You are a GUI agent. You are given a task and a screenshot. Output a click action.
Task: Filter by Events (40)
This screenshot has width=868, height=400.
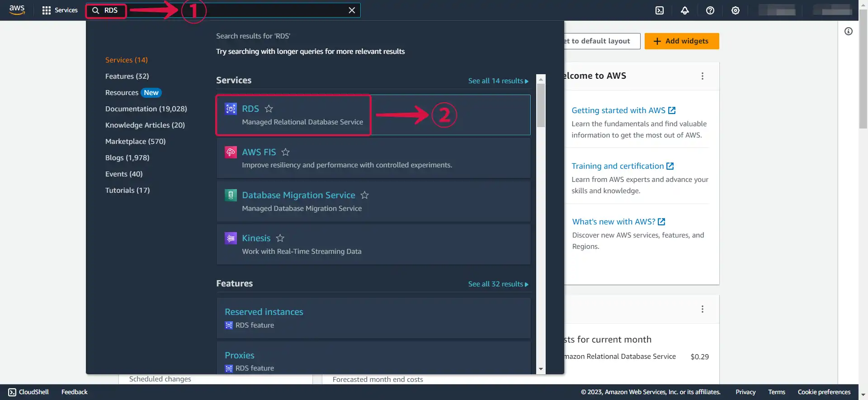124,174
